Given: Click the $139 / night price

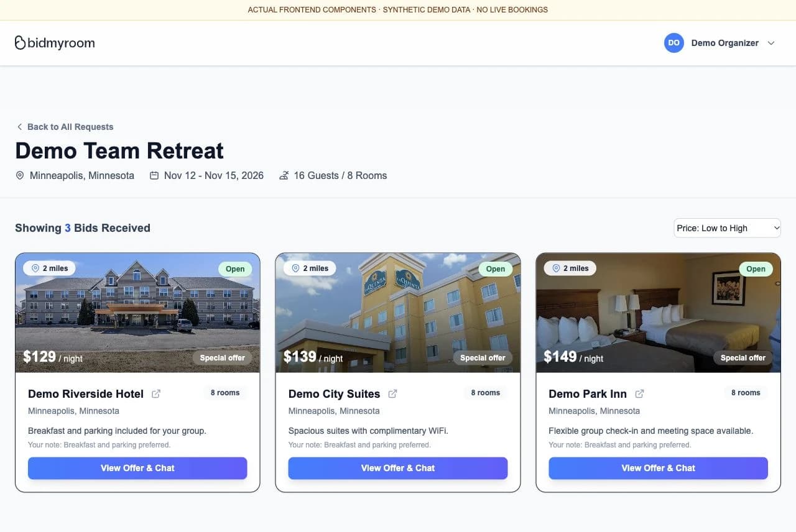Looking at the screenshot, I should click(313, 357).
